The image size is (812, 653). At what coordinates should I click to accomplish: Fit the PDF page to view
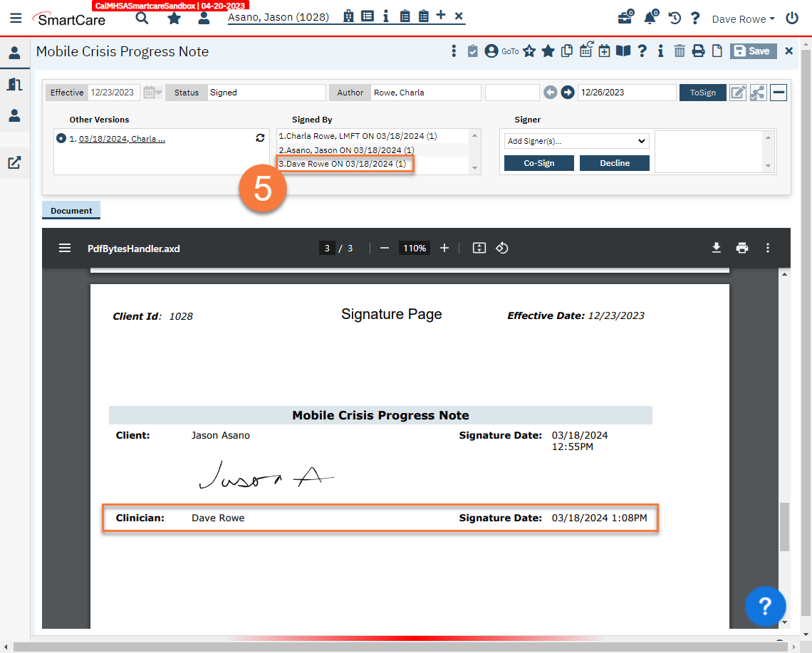pyautogui.click(x=479, y=248)
